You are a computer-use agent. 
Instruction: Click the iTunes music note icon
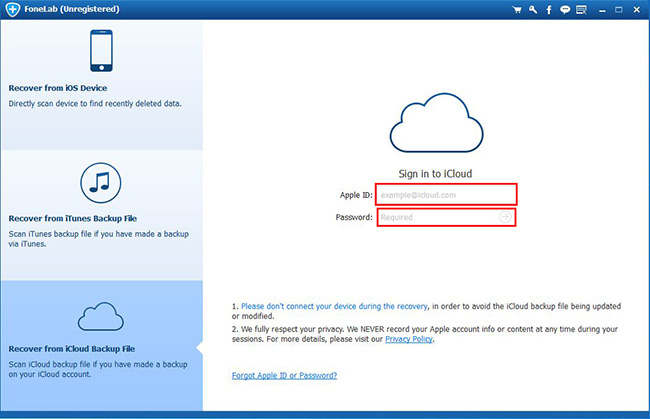point(101,183)
